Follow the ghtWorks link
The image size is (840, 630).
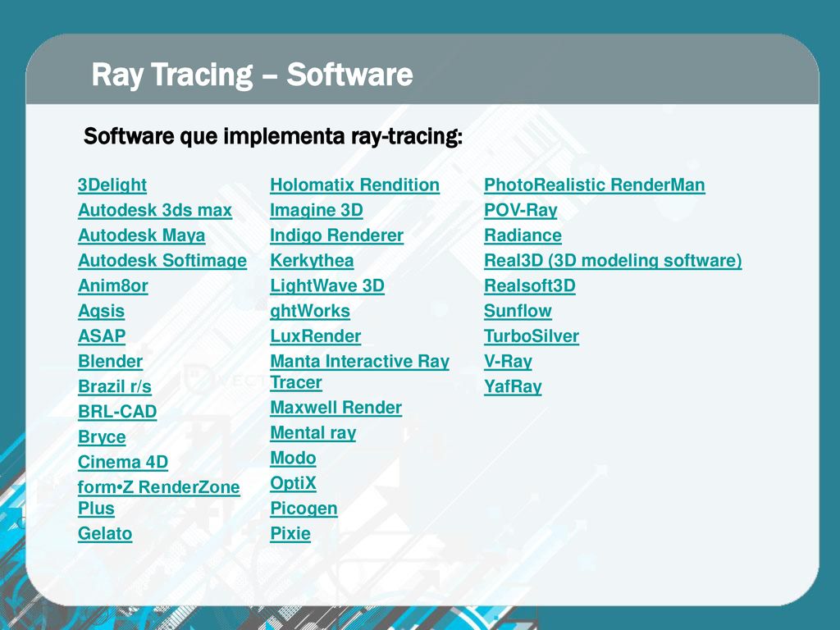coord(310,311)
